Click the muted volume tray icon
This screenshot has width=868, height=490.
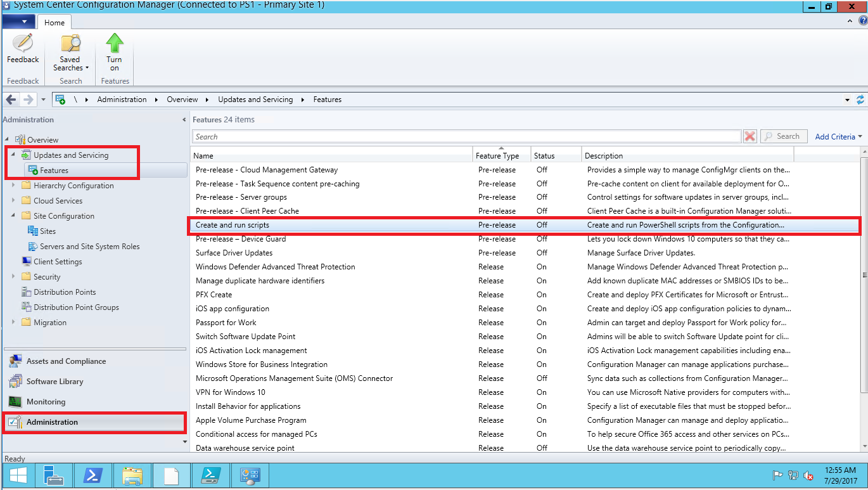[808, 475]
